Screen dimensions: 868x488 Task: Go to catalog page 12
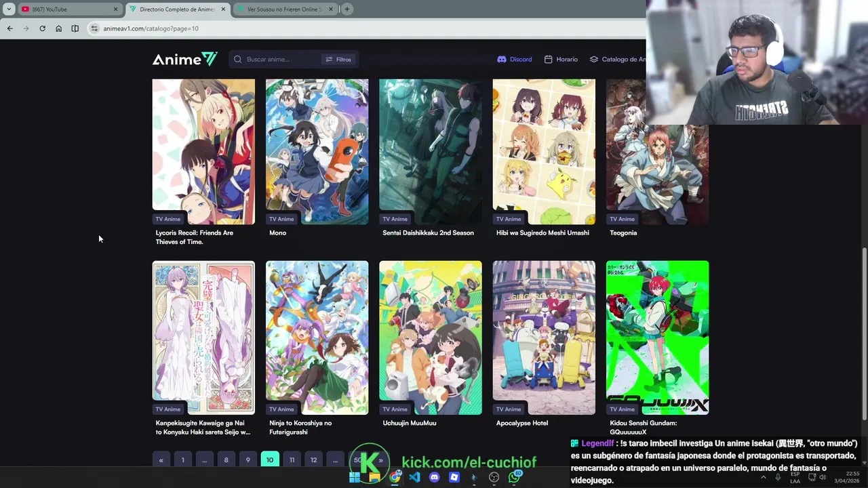coord(313,460)
